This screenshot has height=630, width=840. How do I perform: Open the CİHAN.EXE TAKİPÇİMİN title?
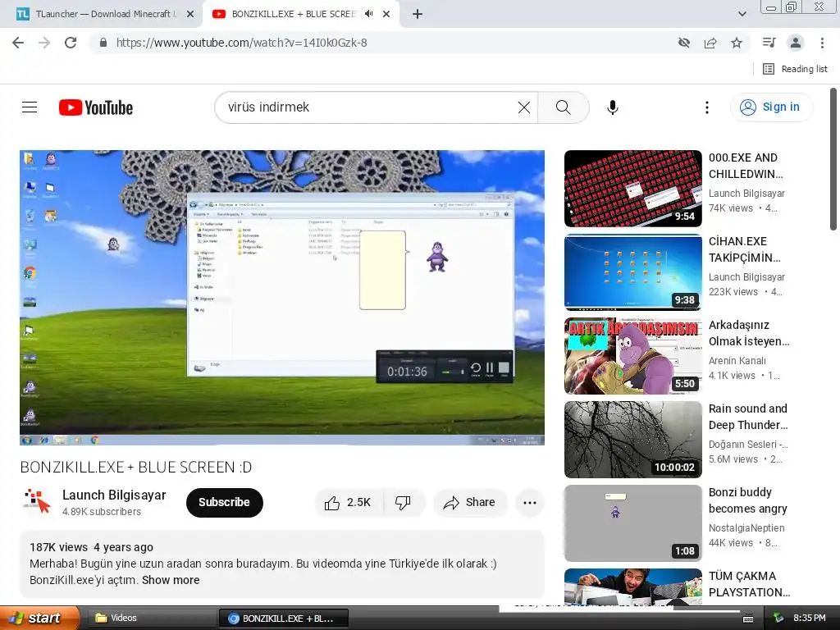[x=745, y=249]
